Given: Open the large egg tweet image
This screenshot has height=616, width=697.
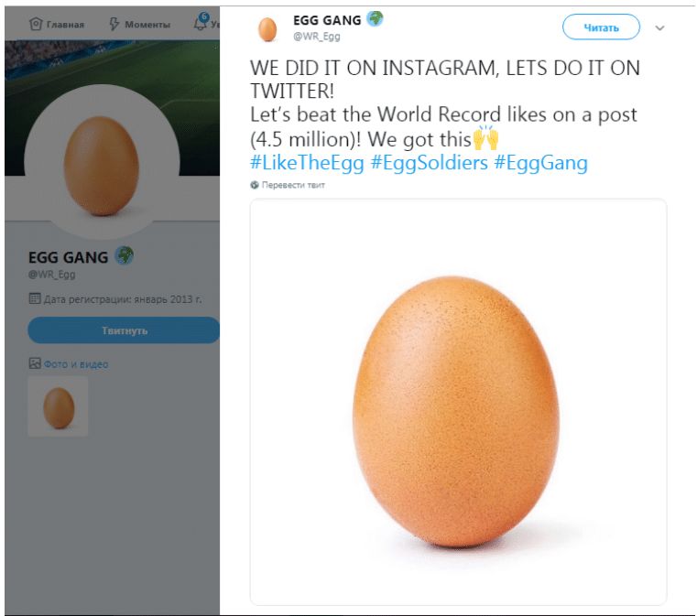Looking at the screenshot, I should pos(458,402).
